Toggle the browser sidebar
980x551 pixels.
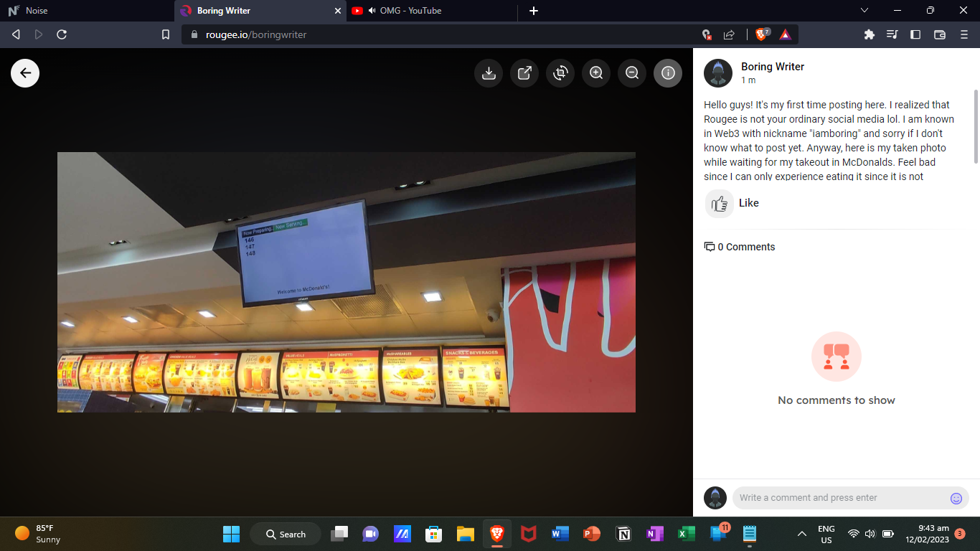(x=915, y=34)
